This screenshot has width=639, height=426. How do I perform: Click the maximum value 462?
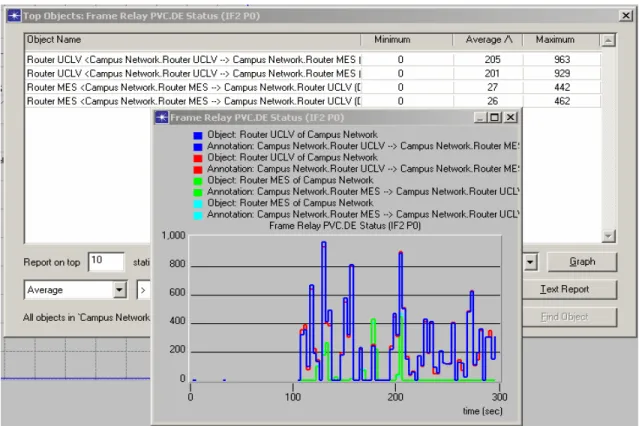pyautogui.click(x=562, y=101)
